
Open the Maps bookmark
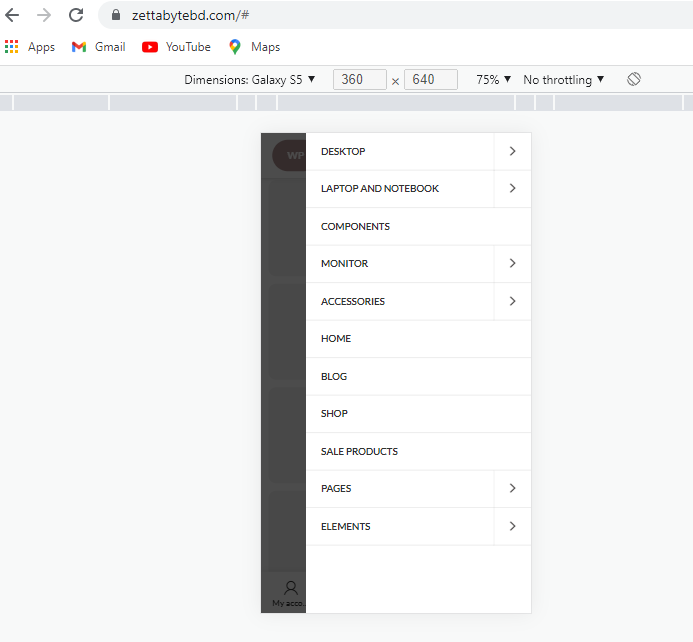point(255,47)
